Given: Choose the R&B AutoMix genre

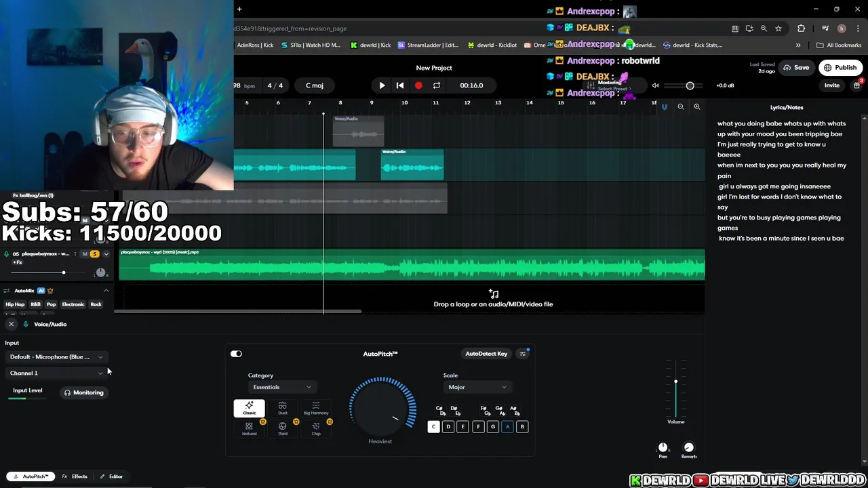Looking at the screenshot, I should coord(35,304).
